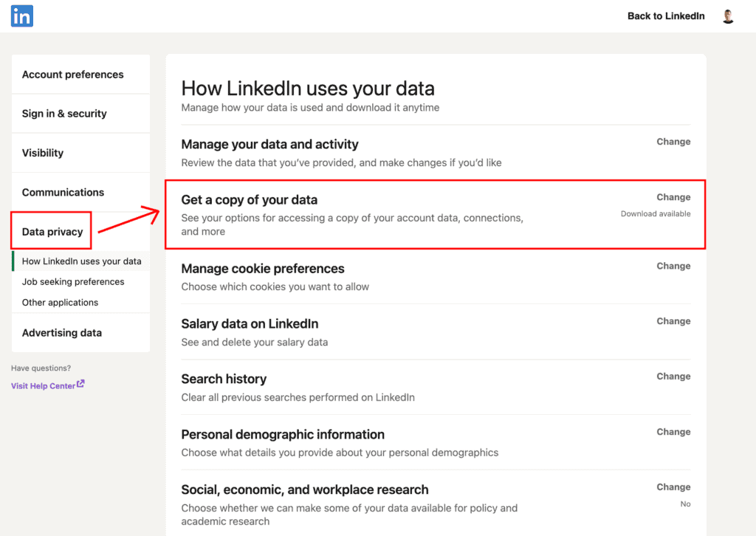Viewport: 756px width, 536px height.
Task: Open Job seeking preferences subsection
Action: 73,282
